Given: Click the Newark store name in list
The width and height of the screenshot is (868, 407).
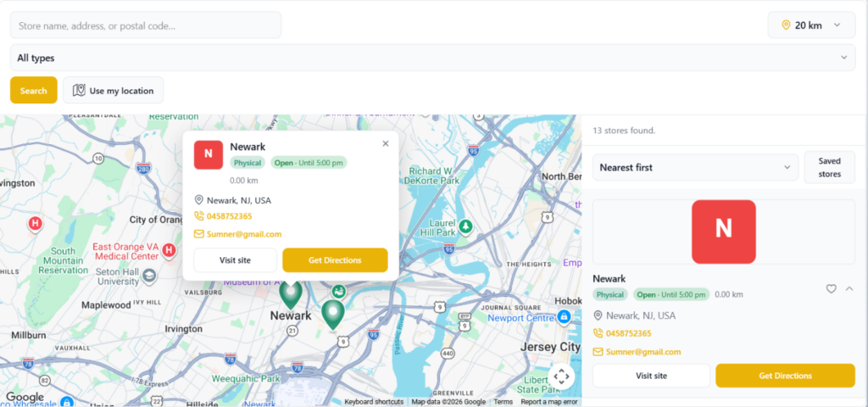Looking at the screenshot, I should 609,278.
